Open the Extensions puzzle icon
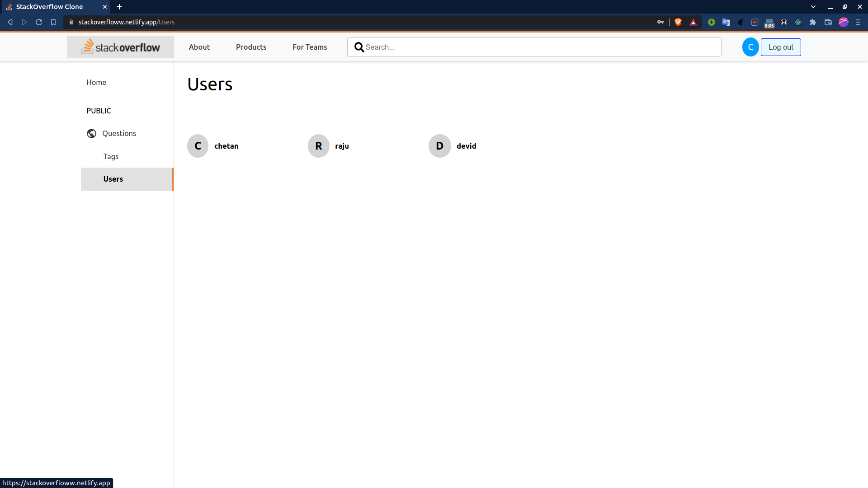Viewport: 868px width, 488px height. [813, 22]
